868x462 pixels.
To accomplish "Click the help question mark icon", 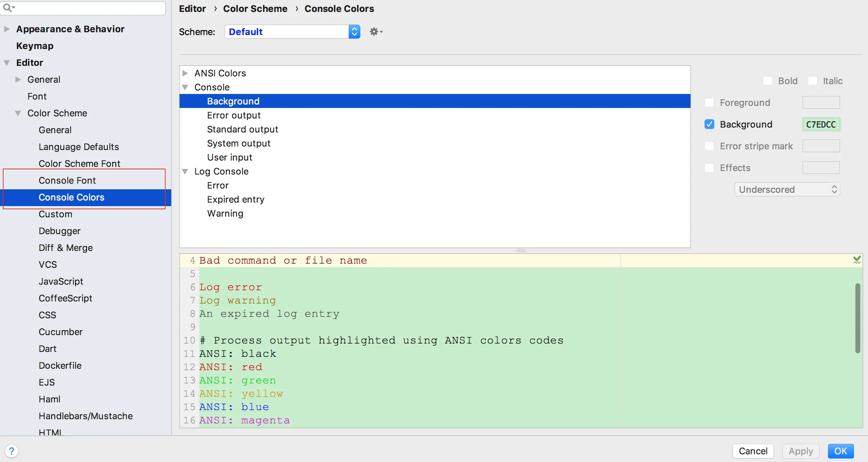I will [12, 451].
